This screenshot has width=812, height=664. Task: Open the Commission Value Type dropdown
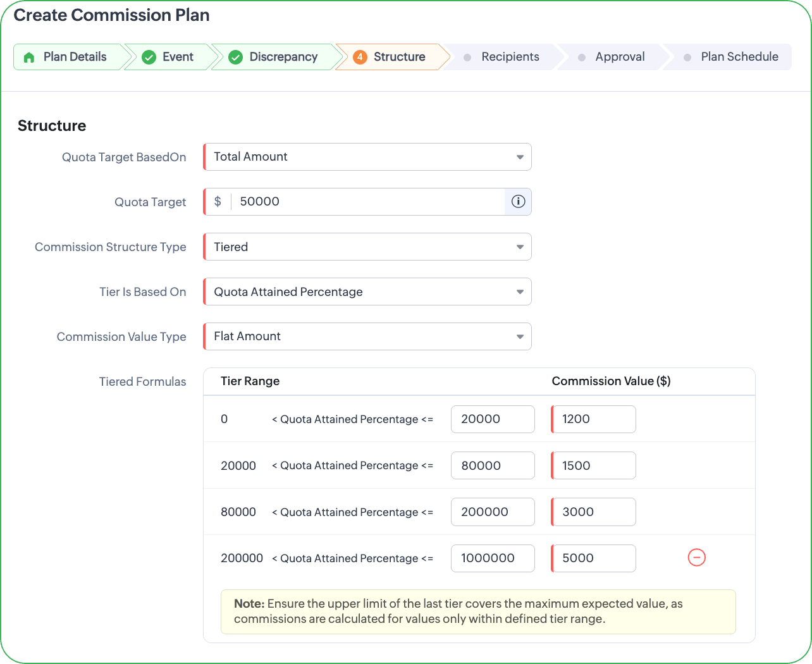367,336
